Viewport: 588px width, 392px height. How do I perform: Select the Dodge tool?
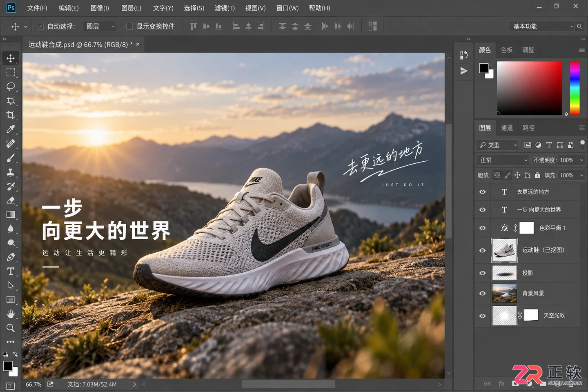pyautogui.click(x=11, y=243)
